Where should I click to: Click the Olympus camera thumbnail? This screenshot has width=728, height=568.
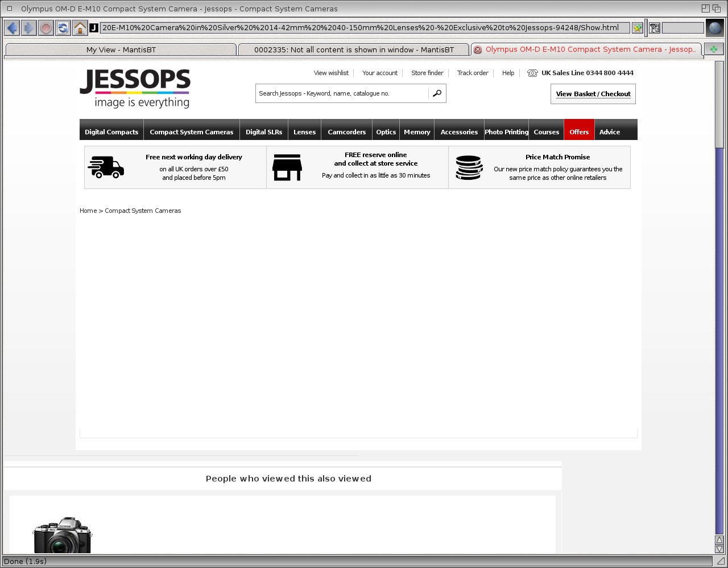pos(63,535)
